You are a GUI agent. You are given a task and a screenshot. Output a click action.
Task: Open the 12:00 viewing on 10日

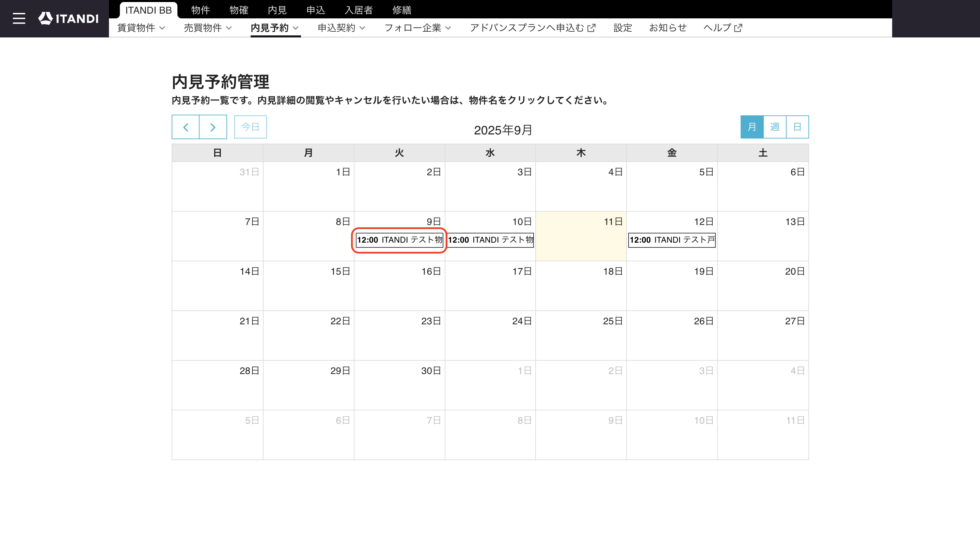490,240
